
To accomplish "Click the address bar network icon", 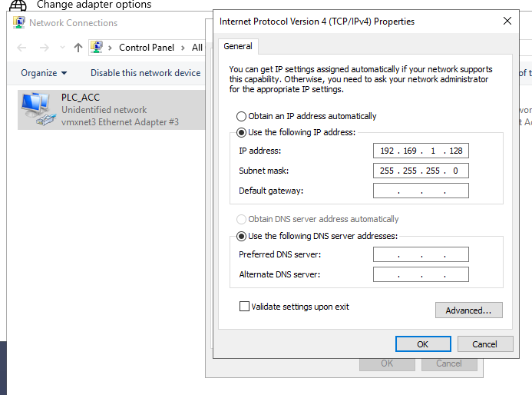I will click(x=97, y=48).
